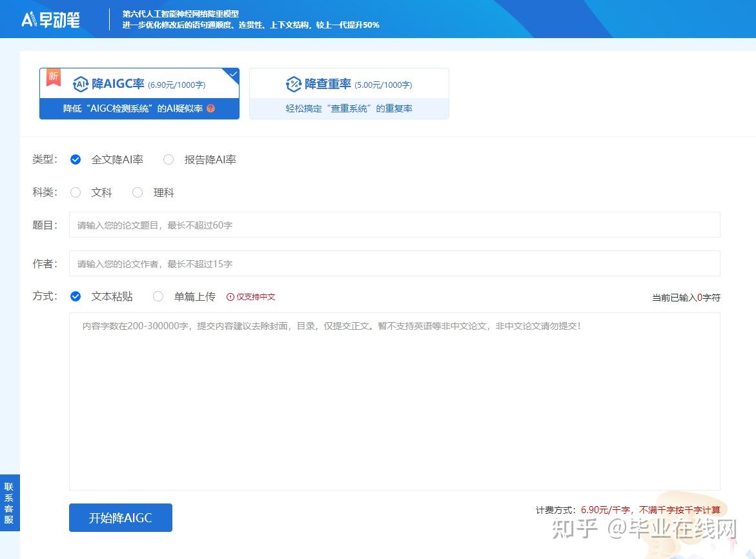Select the 单篇上传 input method

[158, 296]
